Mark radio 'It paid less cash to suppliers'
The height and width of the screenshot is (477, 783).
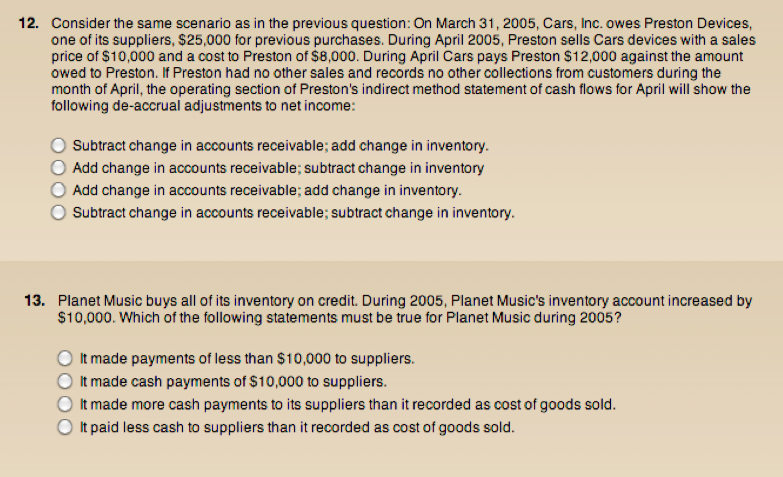[65, 428]
